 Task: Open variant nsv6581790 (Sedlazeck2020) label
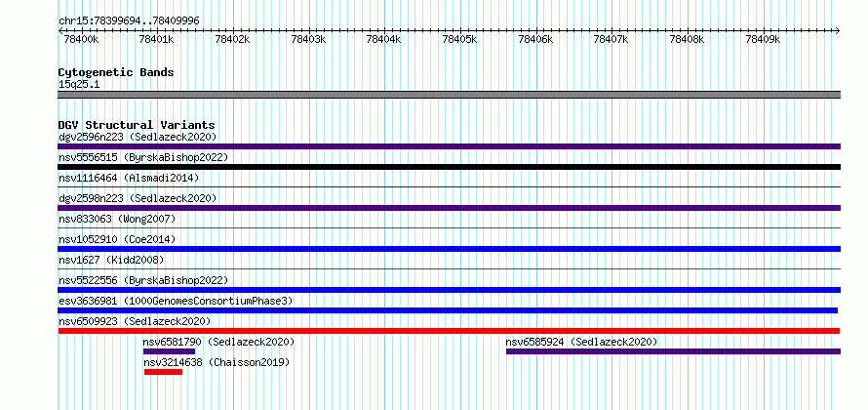pyautogui.click(x=219, y=342)
